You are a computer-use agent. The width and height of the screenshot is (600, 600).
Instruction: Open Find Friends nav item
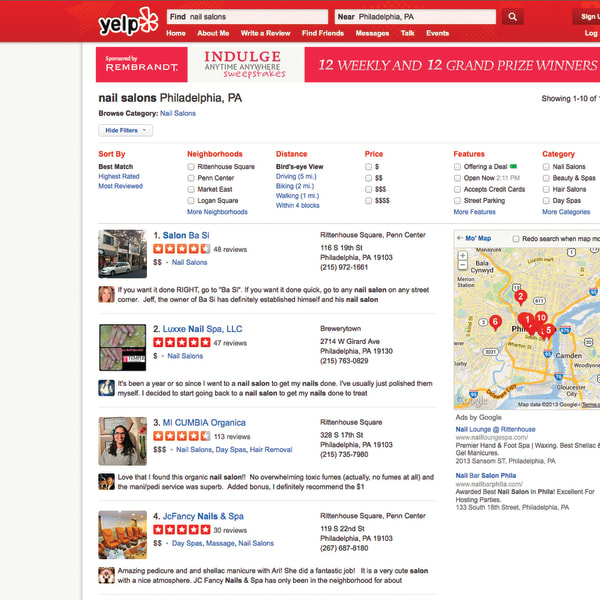point(323,33)
